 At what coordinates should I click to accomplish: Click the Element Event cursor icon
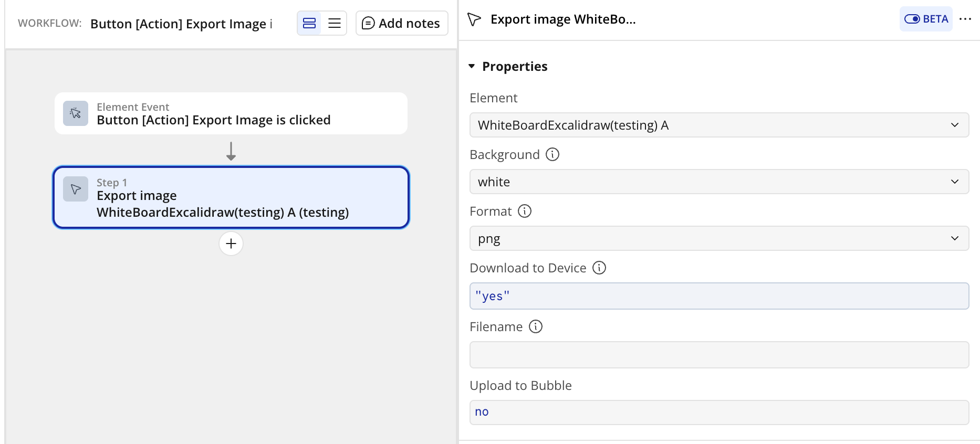[76, 113]
